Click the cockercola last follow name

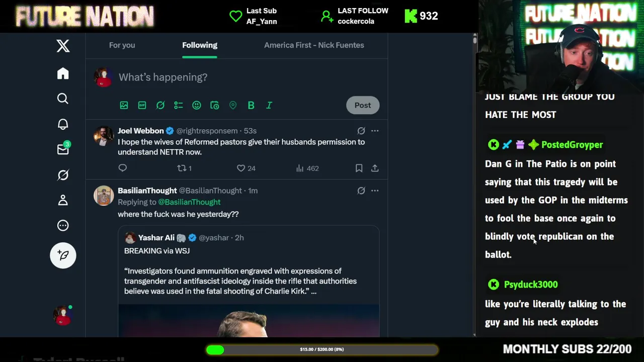[x=356, y=22]
